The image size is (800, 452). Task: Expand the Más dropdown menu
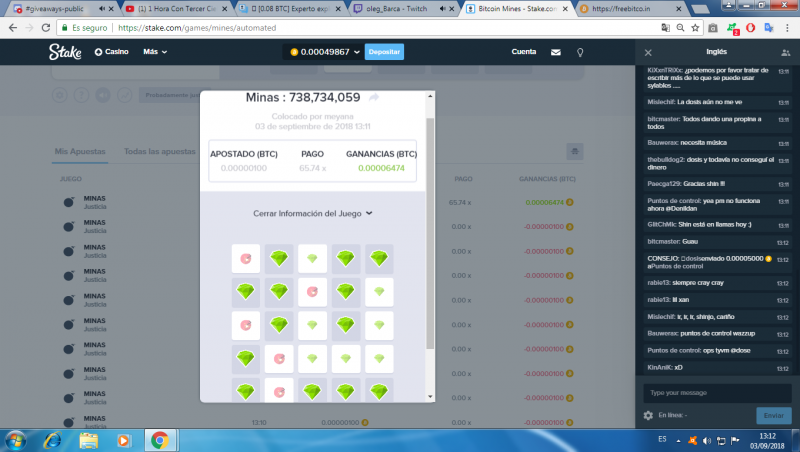click(x=155, y=52)
